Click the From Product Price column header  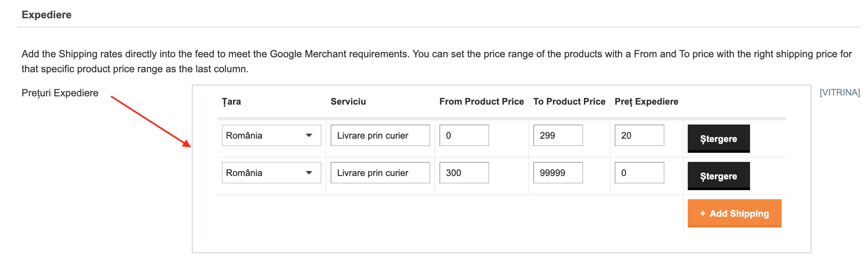pos(481,102)
